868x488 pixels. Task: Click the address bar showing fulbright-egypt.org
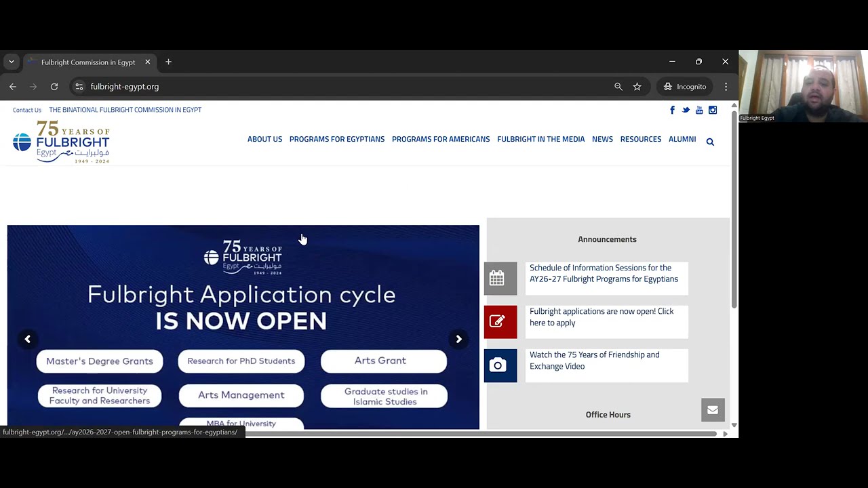click(339, 87)
